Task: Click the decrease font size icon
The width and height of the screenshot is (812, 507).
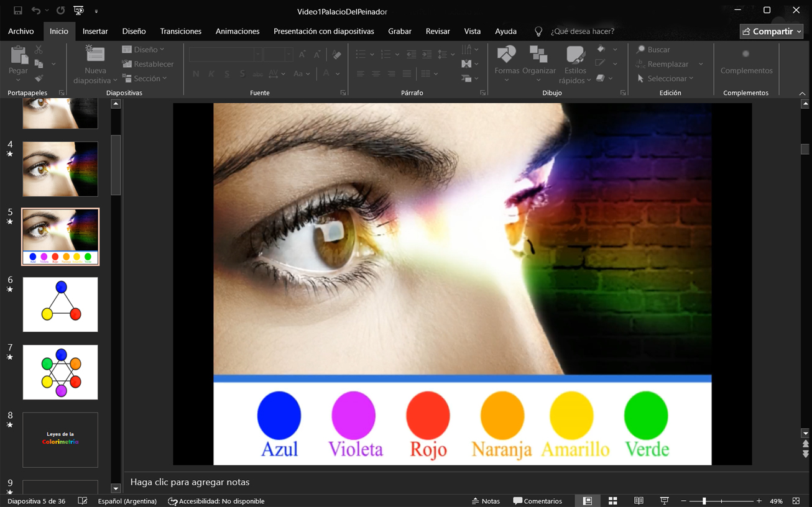Action: coord(317,55)
